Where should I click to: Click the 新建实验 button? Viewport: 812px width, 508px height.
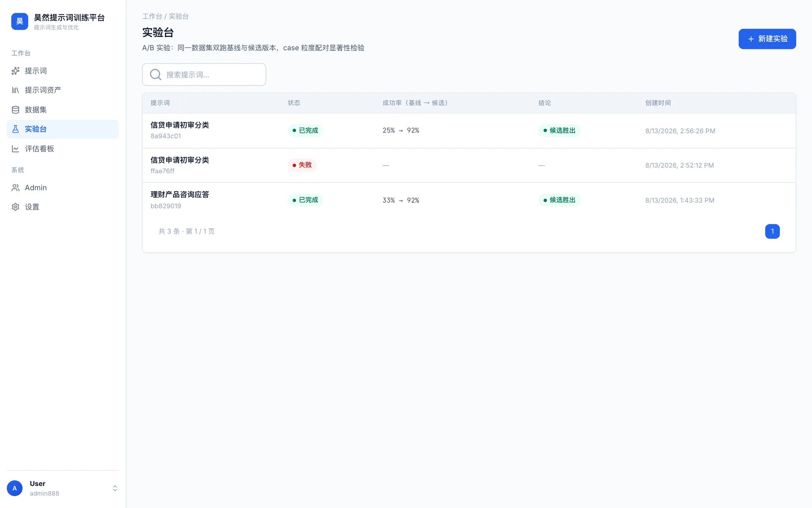(x=767, y=39)
